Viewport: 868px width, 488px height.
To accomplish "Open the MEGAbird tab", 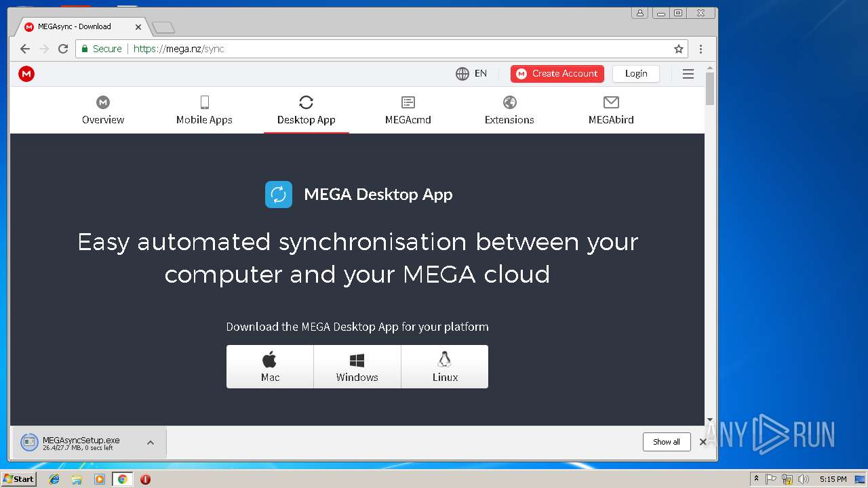I will point(611,110).
